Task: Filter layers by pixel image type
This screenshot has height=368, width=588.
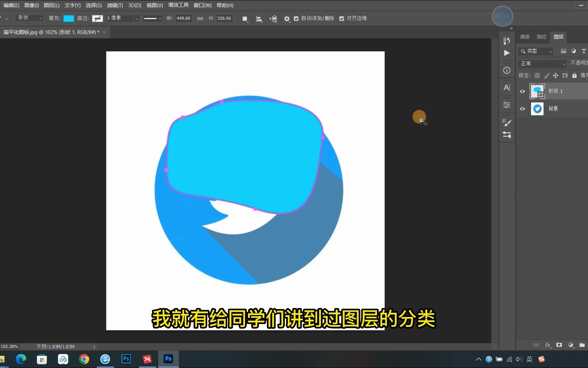Action: click(x=563, y=51)
